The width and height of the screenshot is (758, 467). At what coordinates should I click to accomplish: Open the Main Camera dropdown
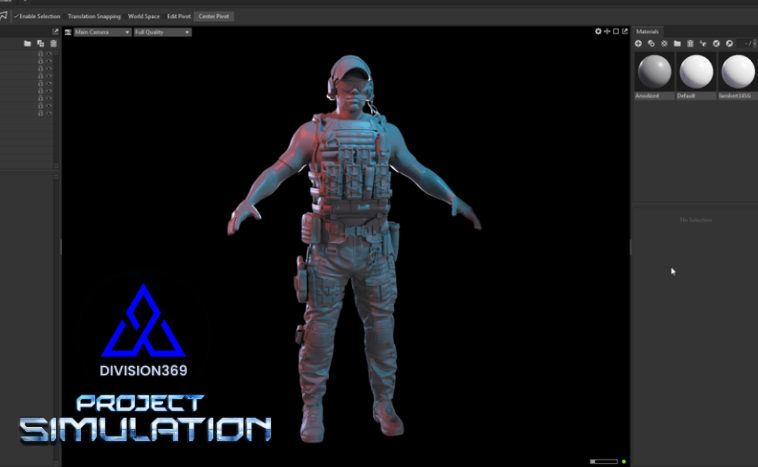[x=102, y=32]
